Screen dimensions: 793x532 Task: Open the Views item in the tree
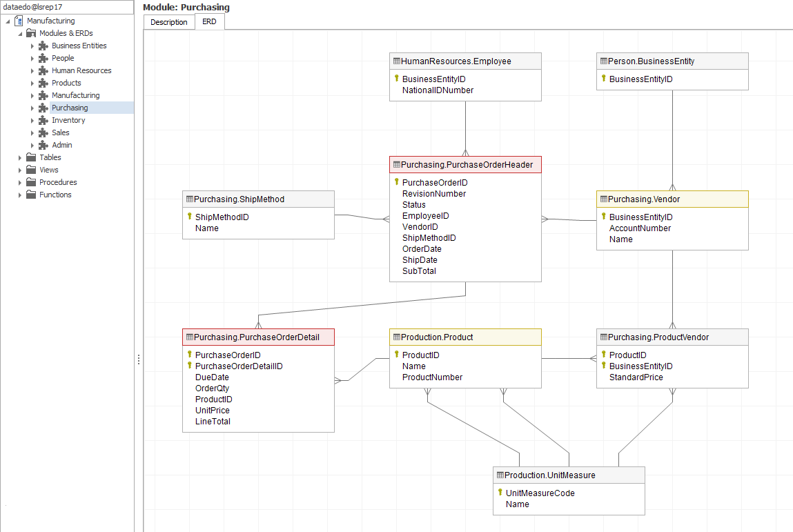48,170
